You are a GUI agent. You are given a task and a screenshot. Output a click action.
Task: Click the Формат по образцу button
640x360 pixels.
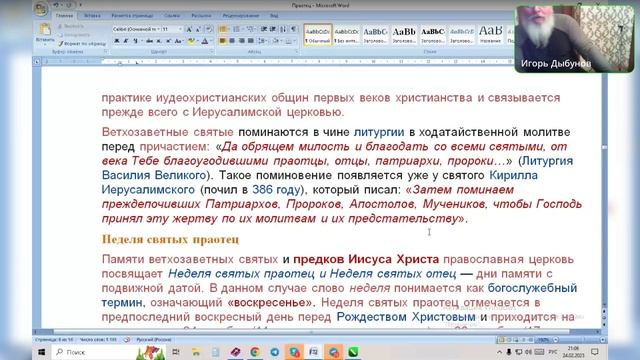82,43
